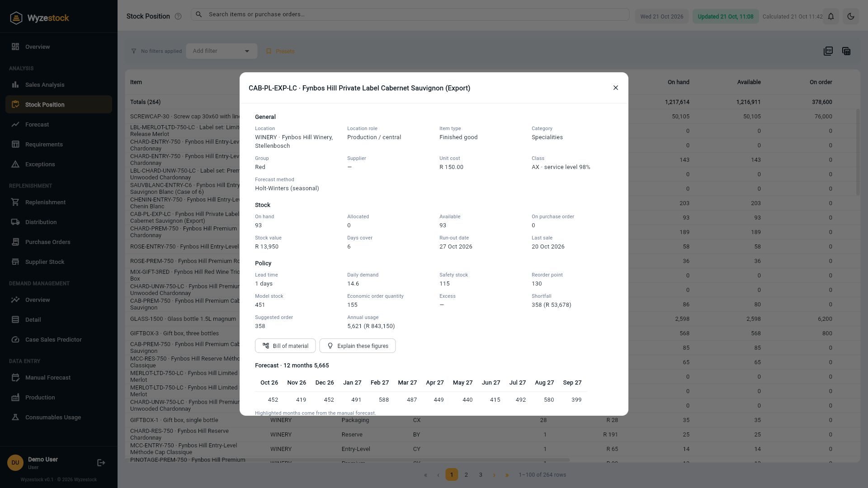Toggle dark mode moon icon
868x488 pixels.
coord(850,16)
